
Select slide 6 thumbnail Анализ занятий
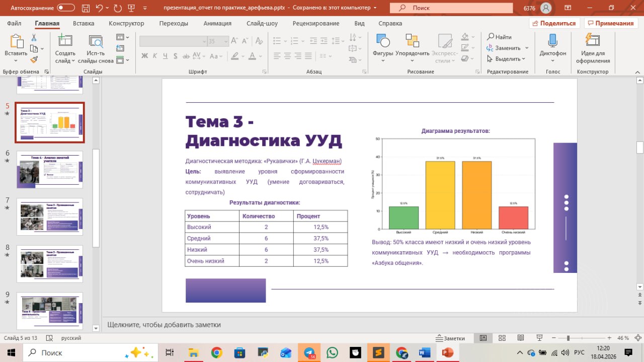50,170
